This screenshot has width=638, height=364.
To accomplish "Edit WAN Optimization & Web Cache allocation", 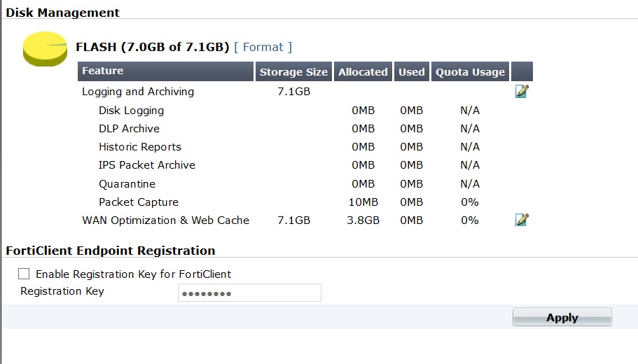I will (x=521, y=220).
